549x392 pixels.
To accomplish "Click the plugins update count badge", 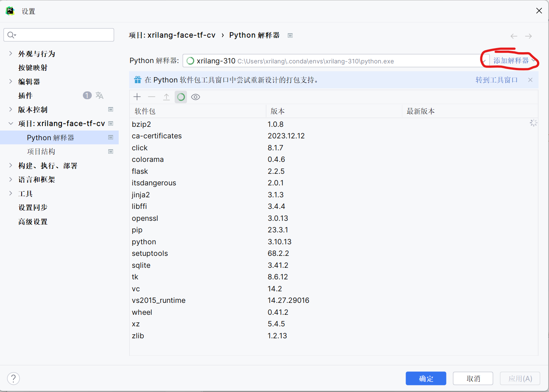I will pos(87,95).
